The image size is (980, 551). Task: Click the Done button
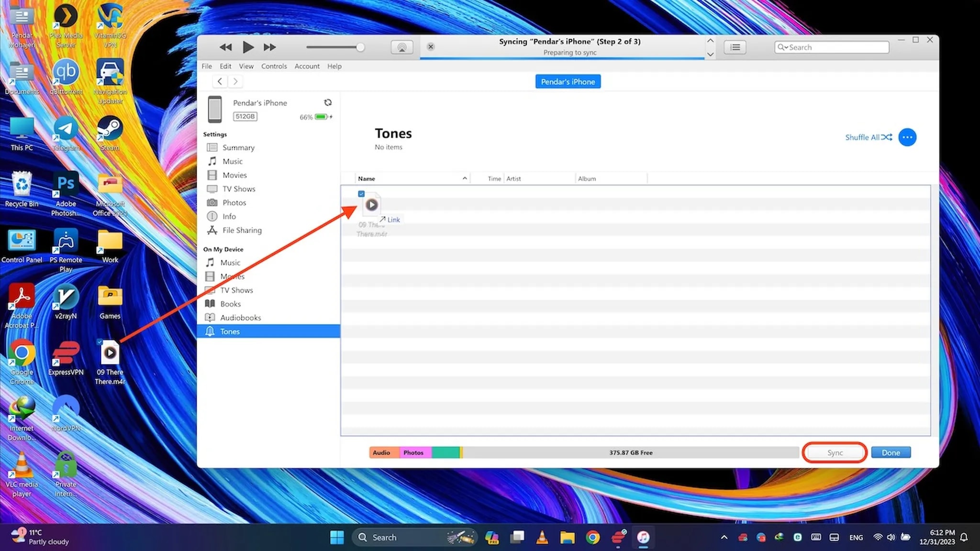click(x=891, y=452)
